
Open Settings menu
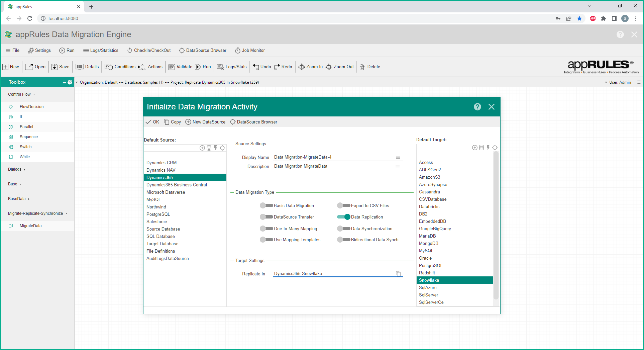[39, 51]
